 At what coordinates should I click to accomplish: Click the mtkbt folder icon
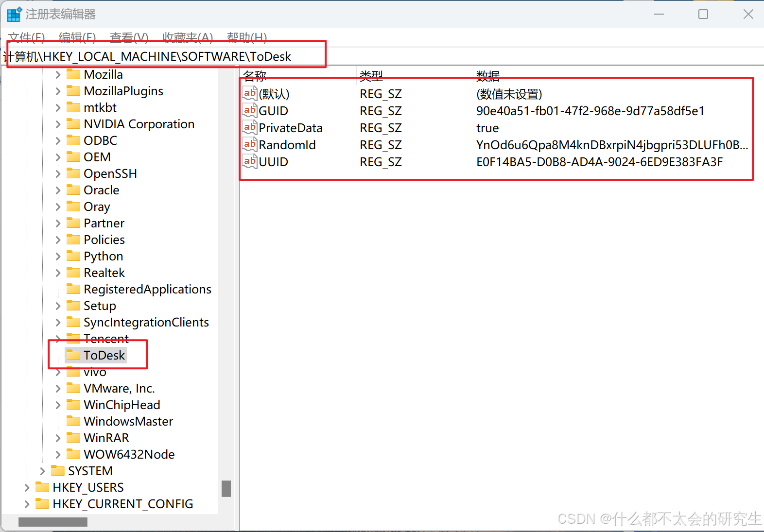pos(73,107)
